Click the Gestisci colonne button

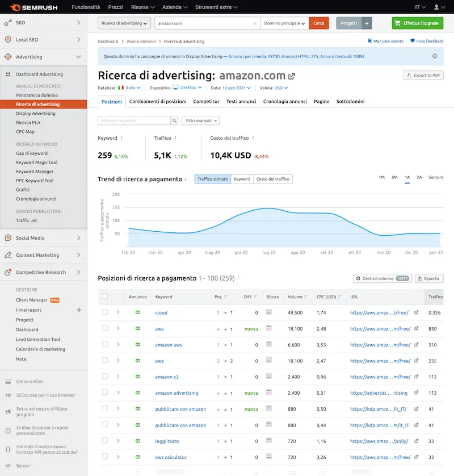coord(382,278)
